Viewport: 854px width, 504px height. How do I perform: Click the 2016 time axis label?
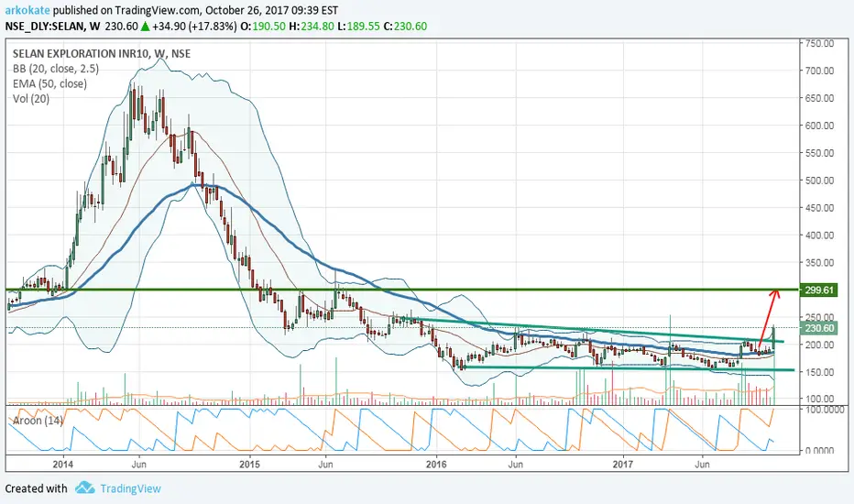[436, 465]
